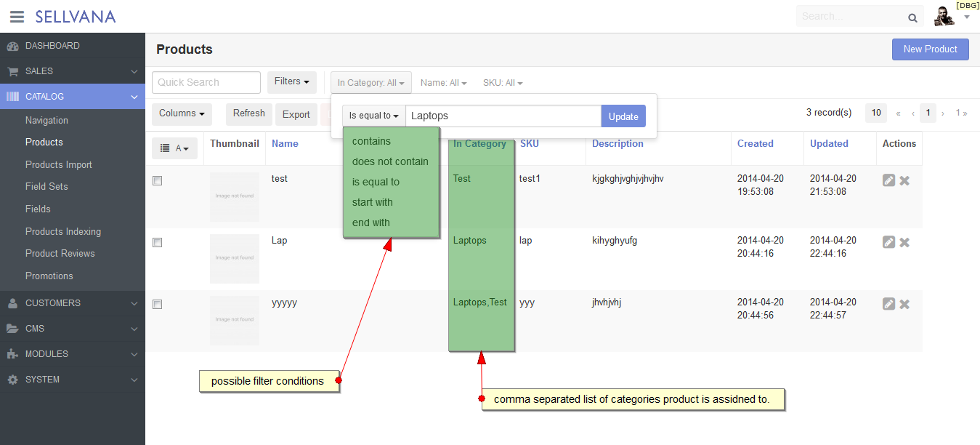Expand the Sales sidebar section
This screenshot has width=980, height=445.
[x=134, y=72]
